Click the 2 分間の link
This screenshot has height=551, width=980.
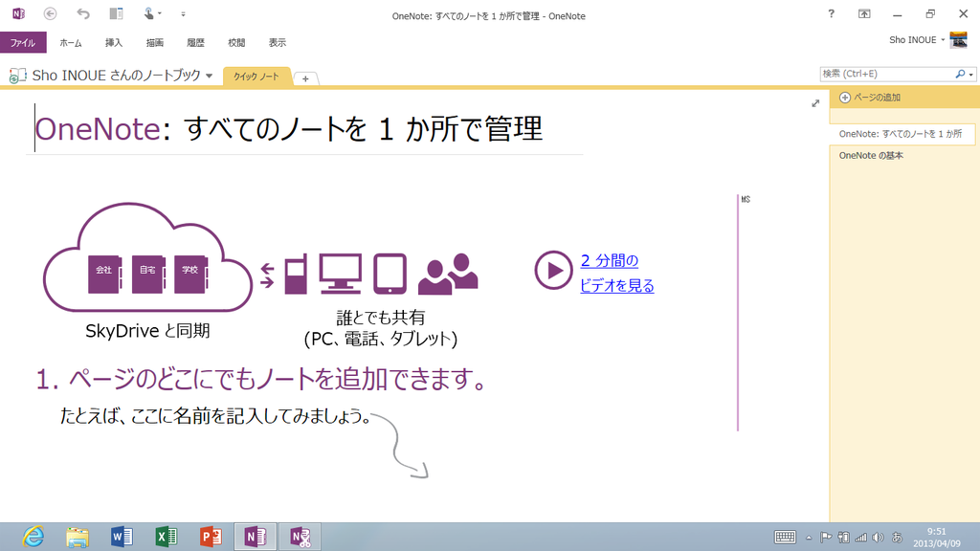[x=610, y=260]
